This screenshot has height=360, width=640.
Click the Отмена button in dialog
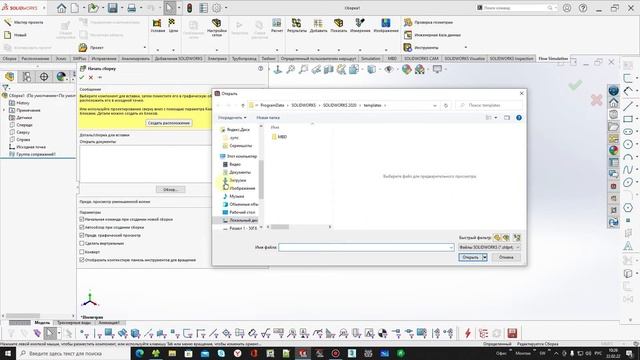(506, 258)
